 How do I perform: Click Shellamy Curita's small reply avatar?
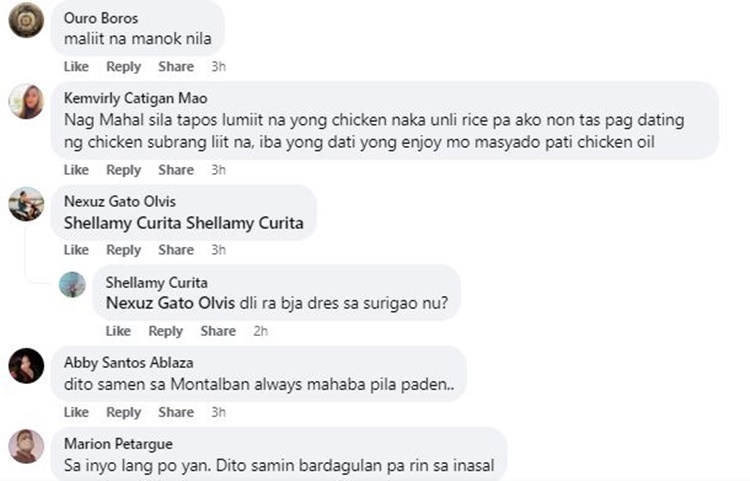[72, 284]
